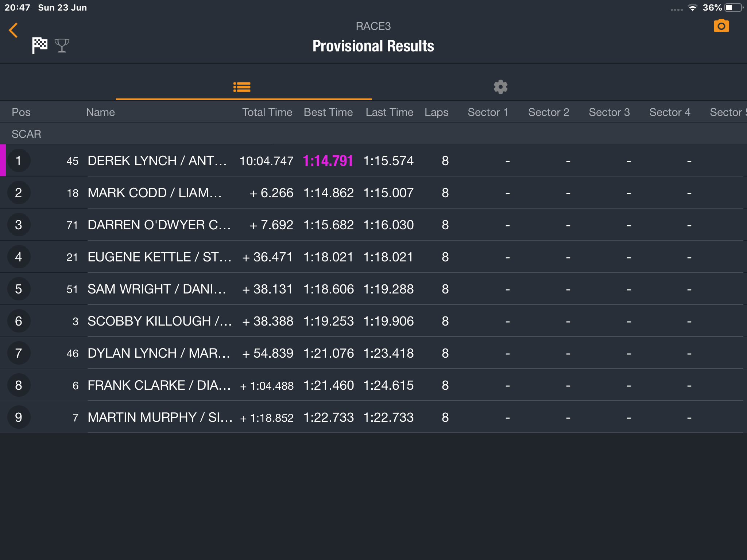Sort by the Best Time column header

pos(328,112)
